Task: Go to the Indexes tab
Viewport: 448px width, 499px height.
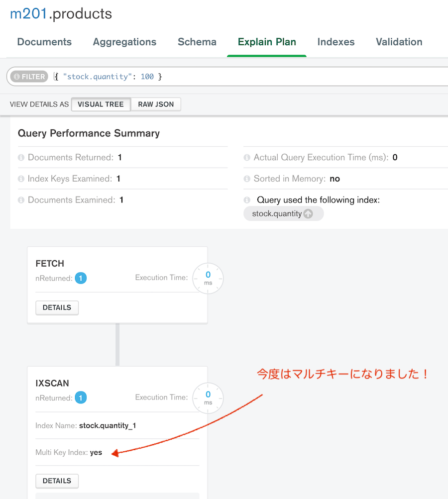Action: [x=336, y=42]
